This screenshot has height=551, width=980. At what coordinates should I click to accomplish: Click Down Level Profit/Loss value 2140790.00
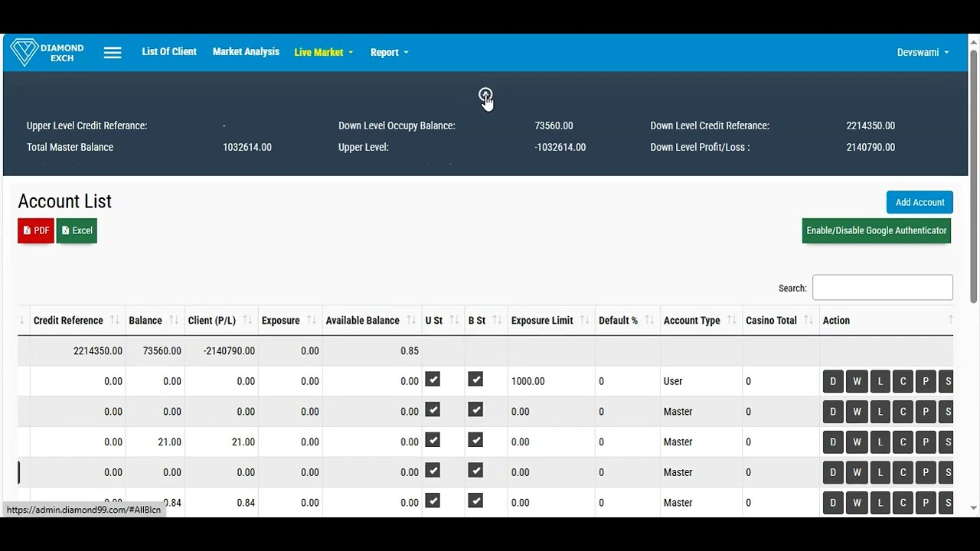[x=871, y=147]
